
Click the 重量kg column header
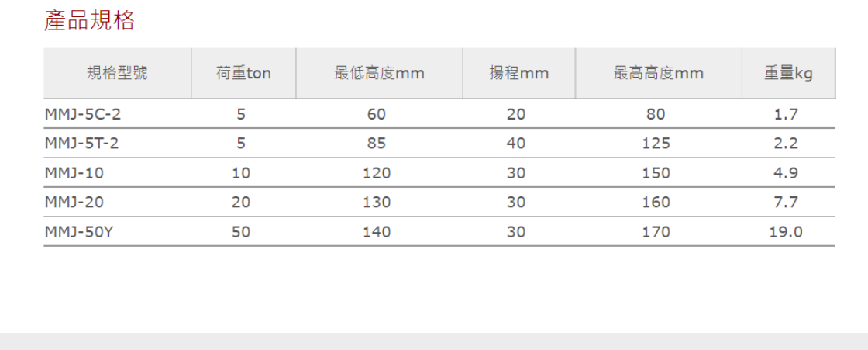point(788,74)
